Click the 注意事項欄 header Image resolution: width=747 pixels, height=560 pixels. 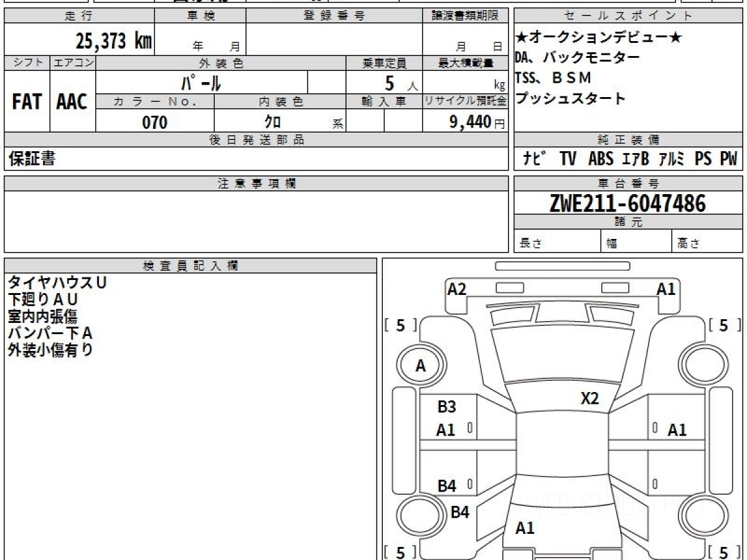click(x=256, y=184)
